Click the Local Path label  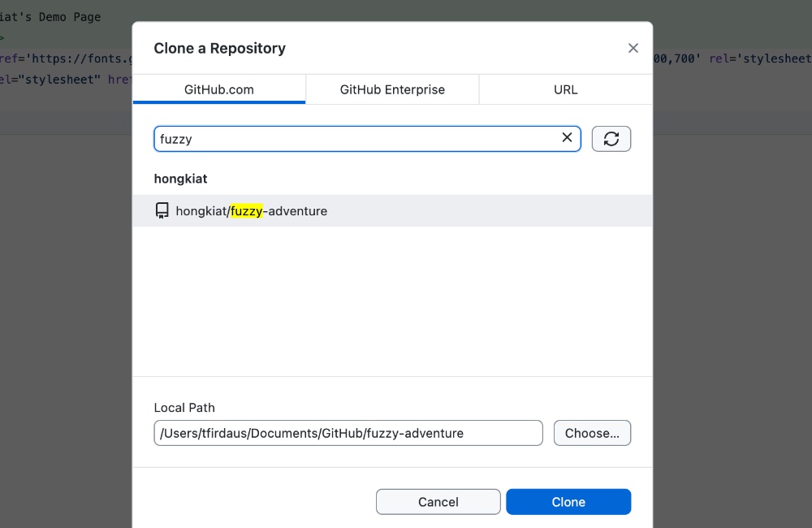click(x=184, y=408)
